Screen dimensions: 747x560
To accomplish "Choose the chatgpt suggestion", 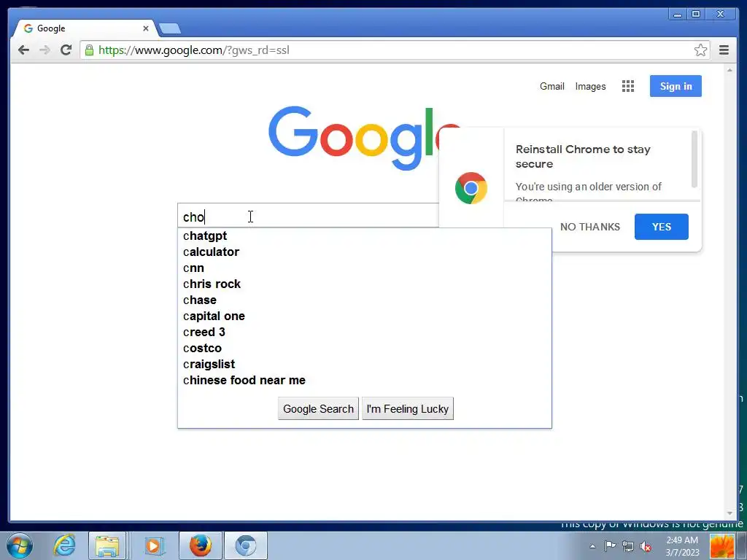I will 365,236.
